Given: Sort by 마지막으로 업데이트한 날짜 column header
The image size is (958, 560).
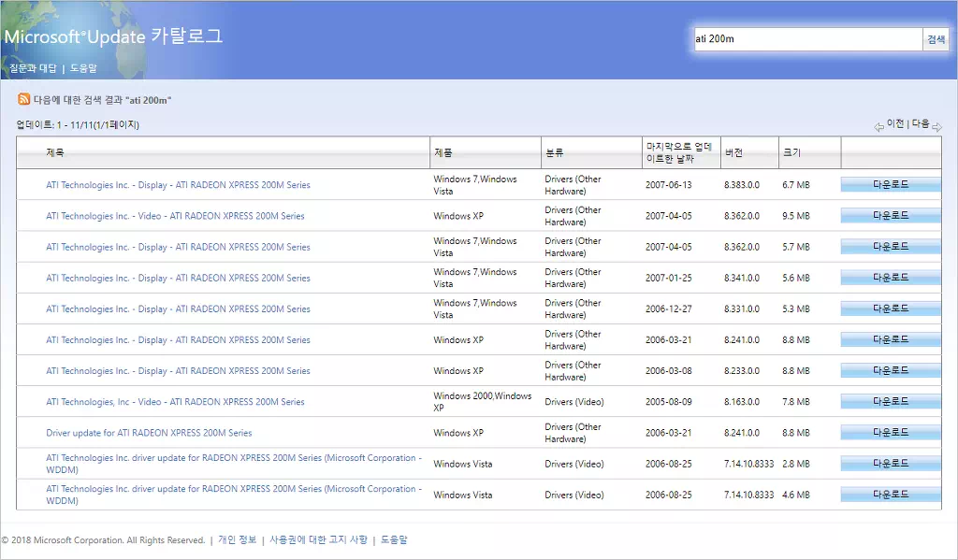Looking at the screenshot, I should (x=679, y=152).
